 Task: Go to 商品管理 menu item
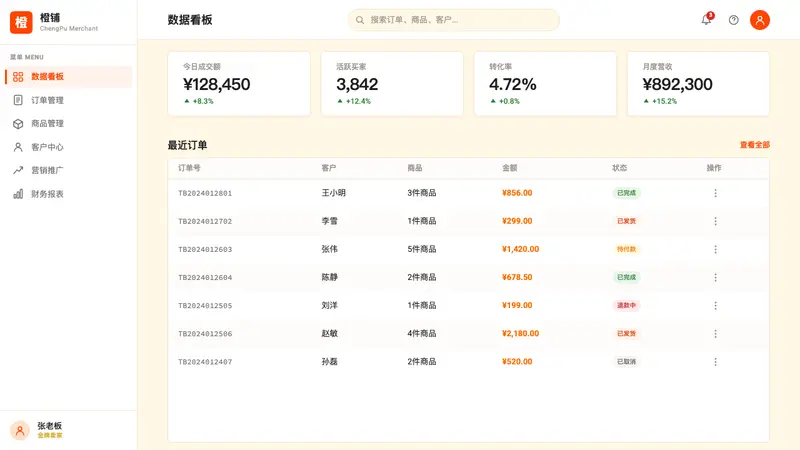(x=68, y=123)
